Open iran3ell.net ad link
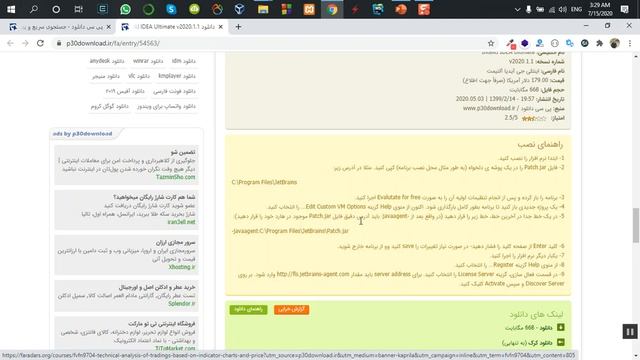Screen dimensions: 640x360 182,222
